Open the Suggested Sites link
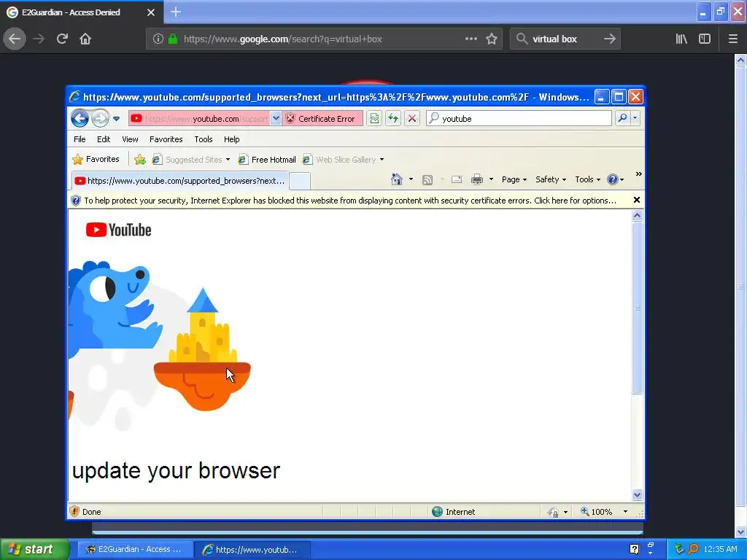The image size is (747, 560). [x=190, y=160]
